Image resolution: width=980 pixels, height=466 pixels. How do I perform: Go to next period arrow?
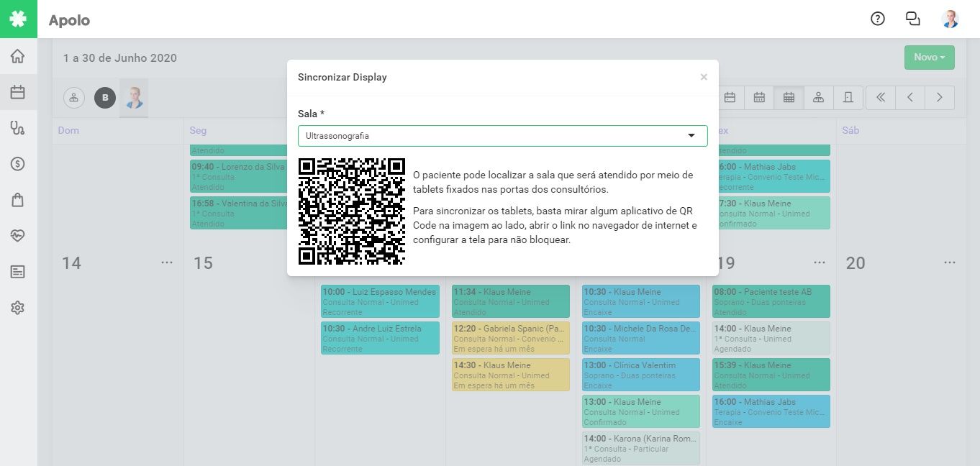coord(940,98)
